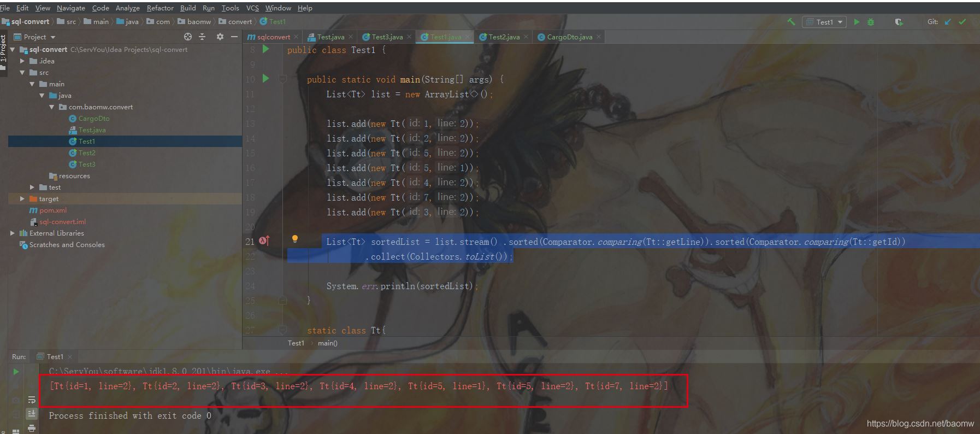Open the File menu
This screenshot has width=980, height=434.
[5, 8]
